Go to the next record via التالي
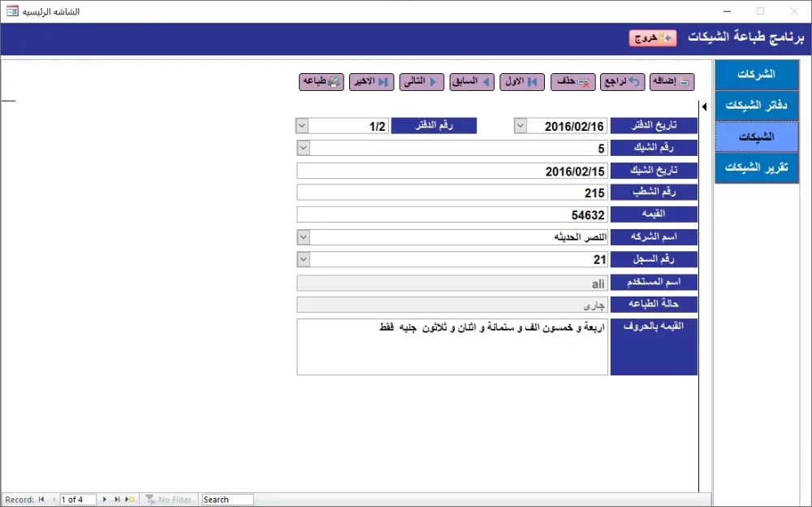Viewport: 812px width, 507px height. (421, 81)
